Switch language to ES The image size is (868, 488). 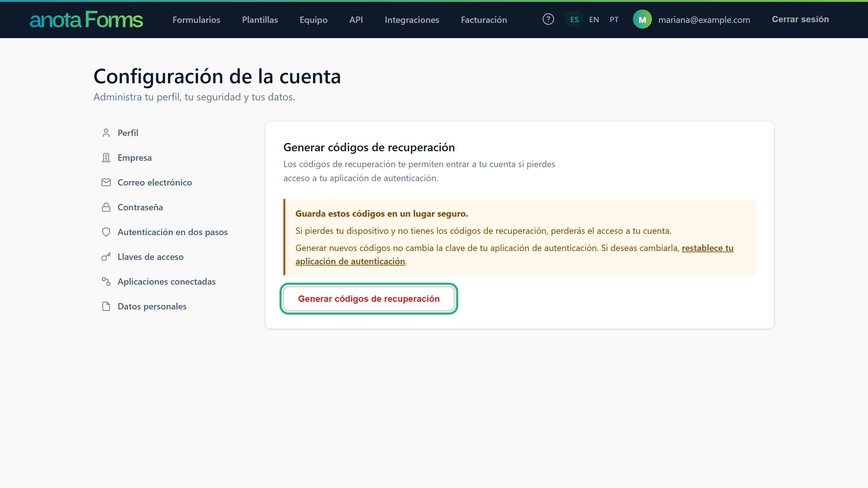(574, 20)
